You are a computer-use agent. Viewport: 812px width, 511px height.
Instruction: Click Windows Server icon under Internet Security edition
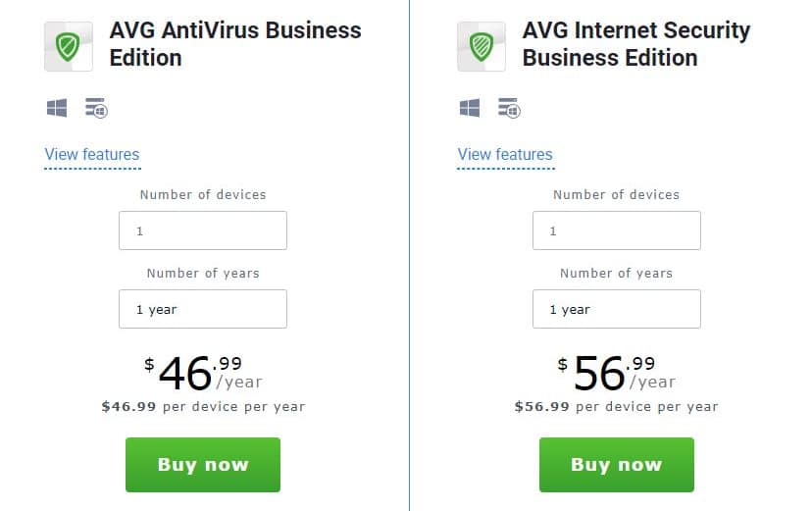pyautogui.click(x=509, y=108)
